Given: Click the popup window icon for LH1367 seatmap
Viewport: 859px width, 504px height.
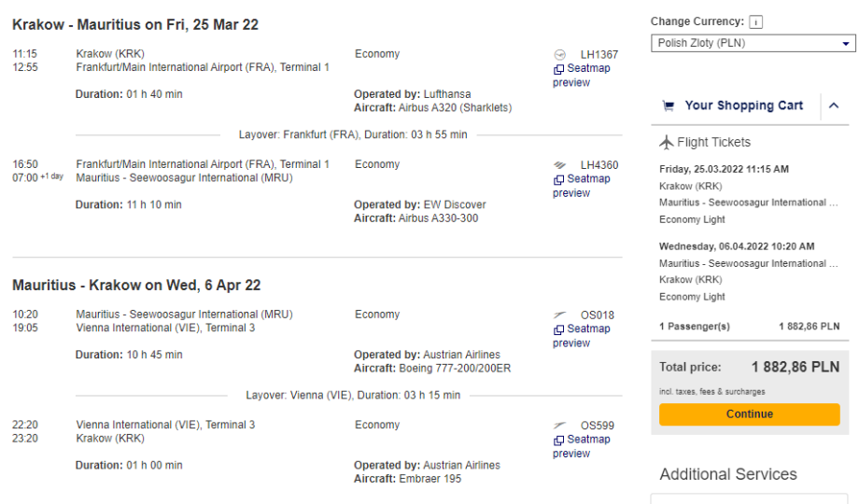Looking at the screenshot, I should click(x=558, y=69).
